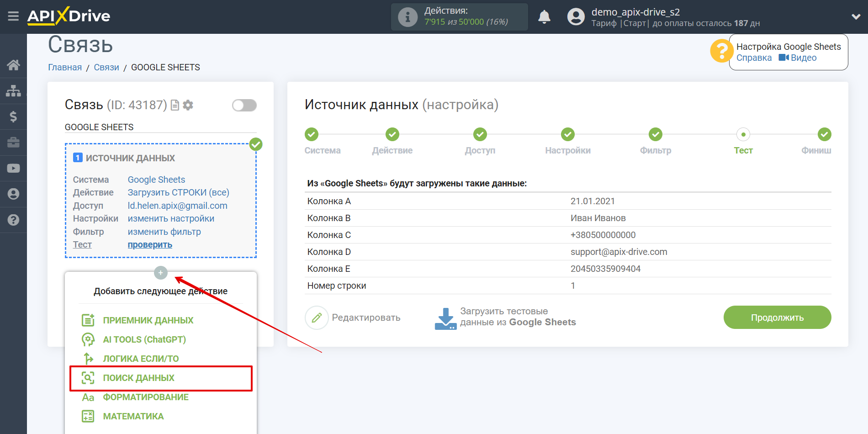868x434 pixels.
Task: Open the actions info icon
Action: click(x=408, y=17)
